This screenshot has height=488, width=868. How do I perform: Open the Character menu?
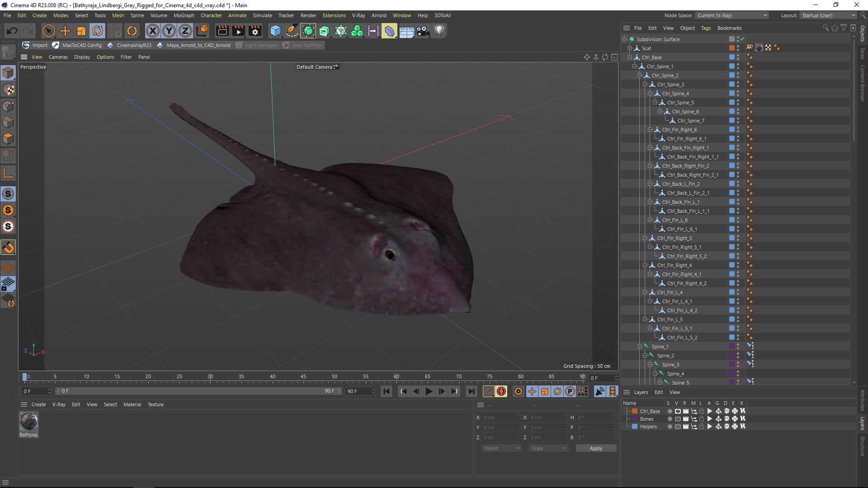coord(211,15)
